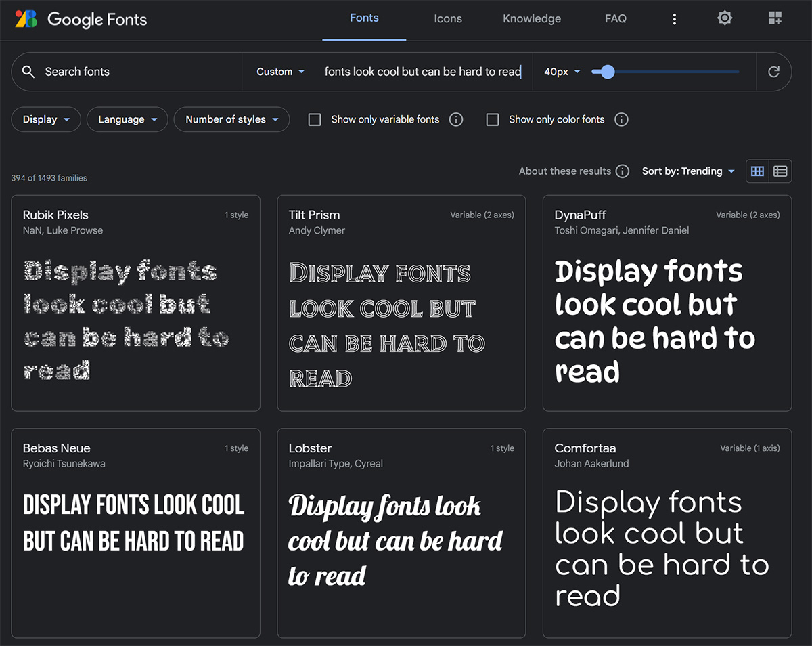Viewport: 812px width, 646px height.
Task: Click the About these results link
Action: click(565, 171)
